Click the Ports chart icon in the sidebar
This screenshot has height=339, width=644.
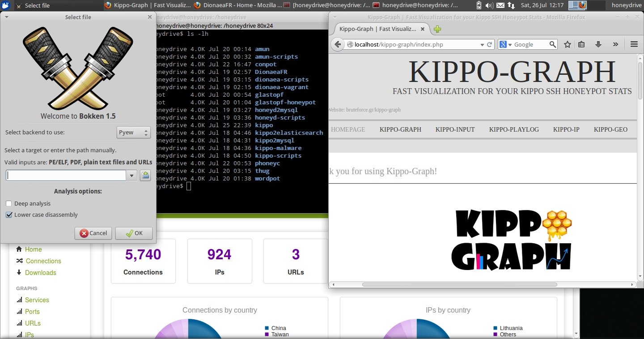coord(19,312)
